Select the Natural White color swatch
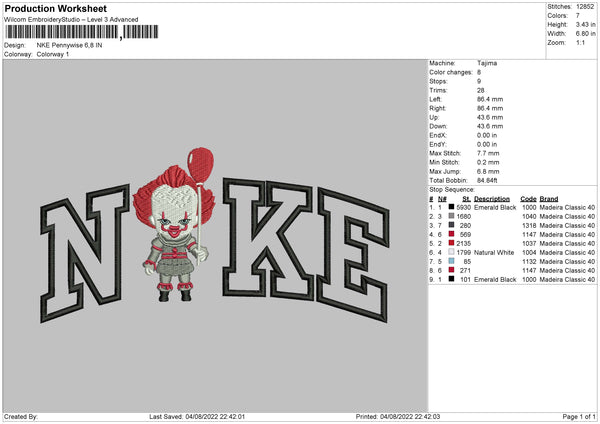Viewport: 600px width, 424px height. tap(450, 252)
